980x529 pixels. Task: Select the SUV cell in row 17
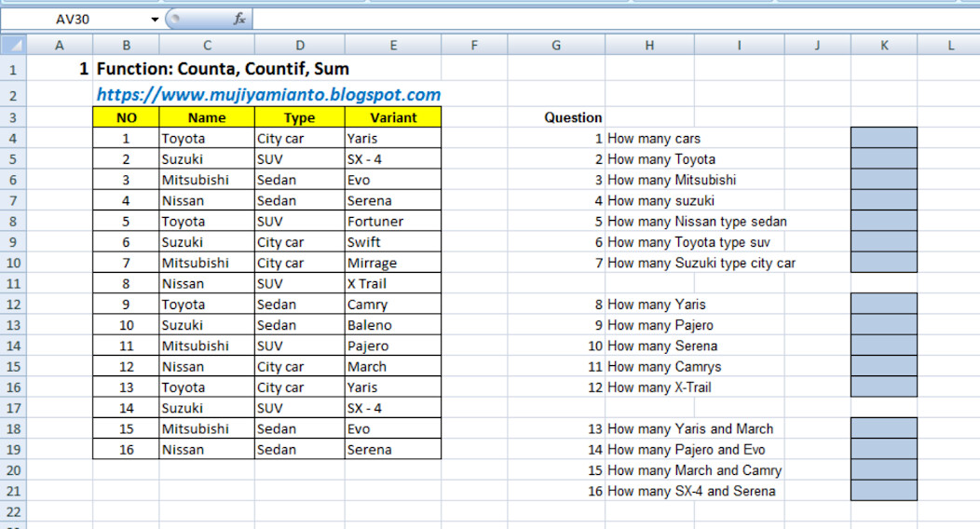[300, 408]
